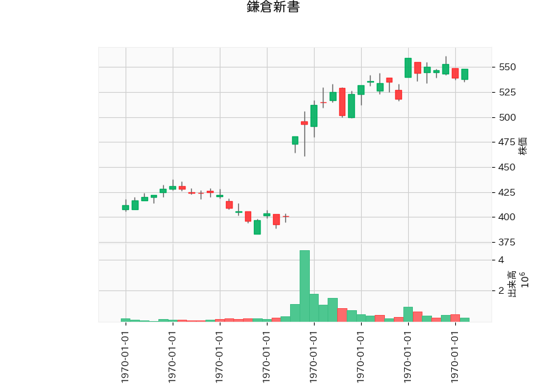
Task: Click the 475 price axis label
Action: 507,142
